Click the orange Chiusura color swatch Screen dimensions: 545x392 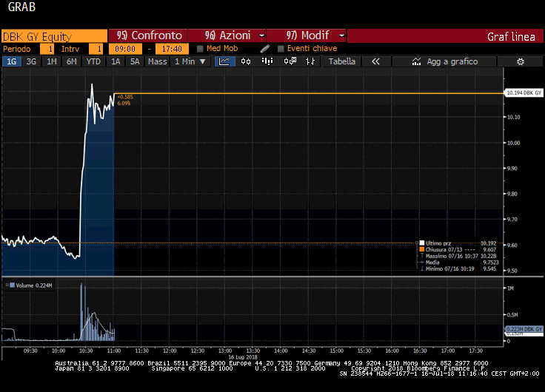422,249
